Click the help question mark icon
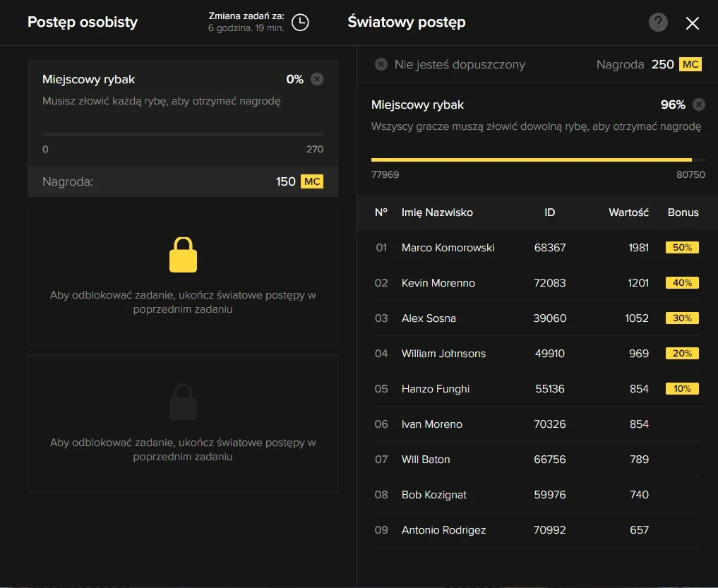718x588 pixels. coord(658,23)
